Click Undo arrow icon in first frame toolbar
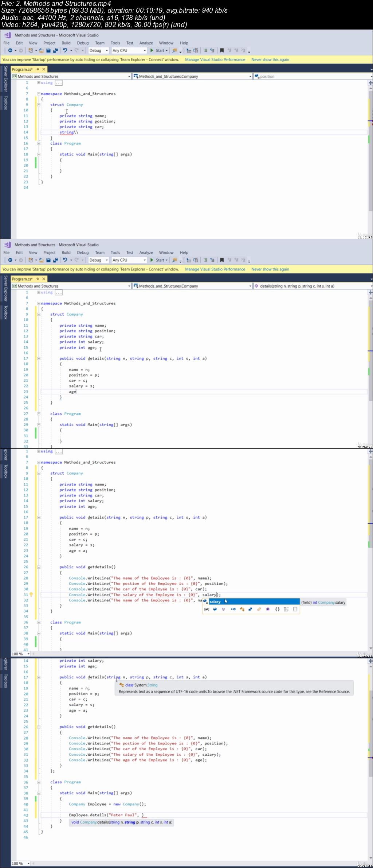373x868 pixels. click(x=65, y=51)
